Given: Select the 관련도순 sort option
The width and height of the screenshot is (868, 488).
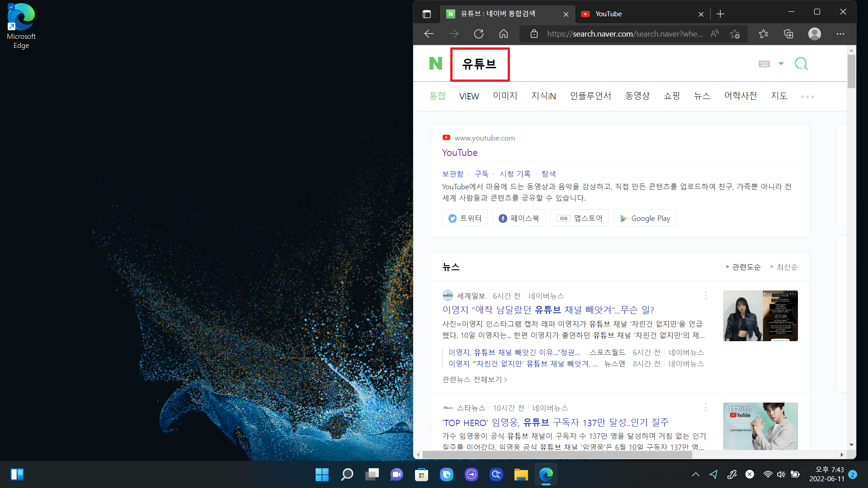Looking at the screenshot, I should (746, 267).
